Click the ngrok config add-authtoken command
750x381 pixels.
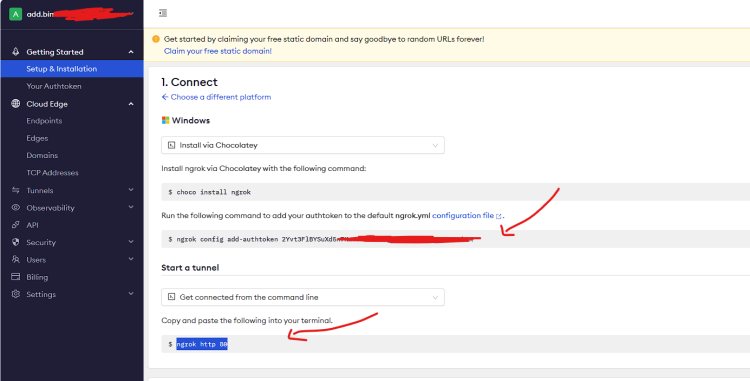[x=455, y=239]
